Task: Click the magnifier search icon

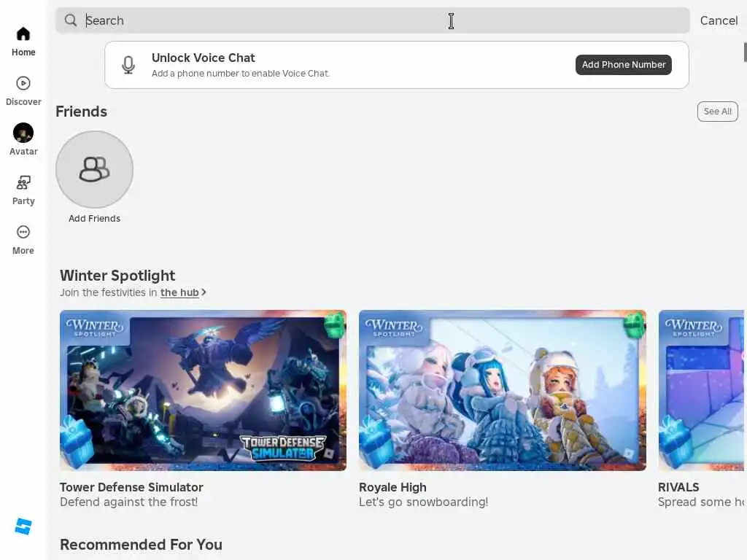Action: 71,20
